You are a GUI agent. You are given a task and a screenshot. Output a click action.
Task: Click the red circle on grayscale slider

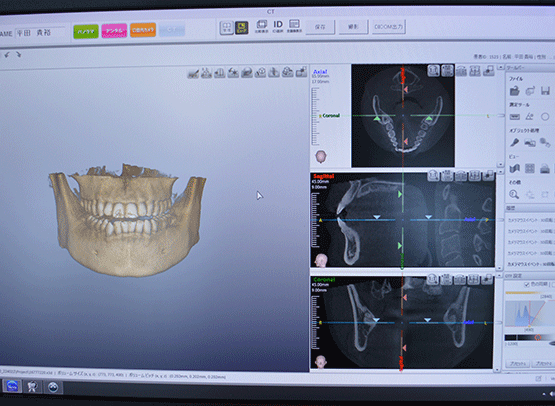[x=538, y=337]
